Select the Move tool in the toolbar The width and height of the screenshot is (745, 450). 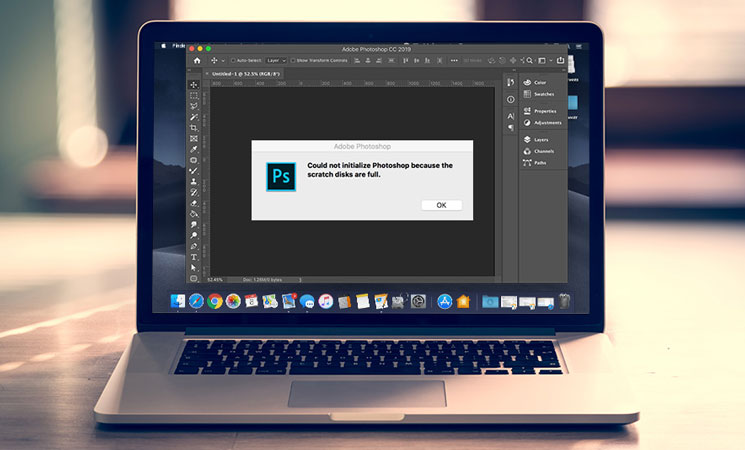pyautogui.click(x=194, y=85)
